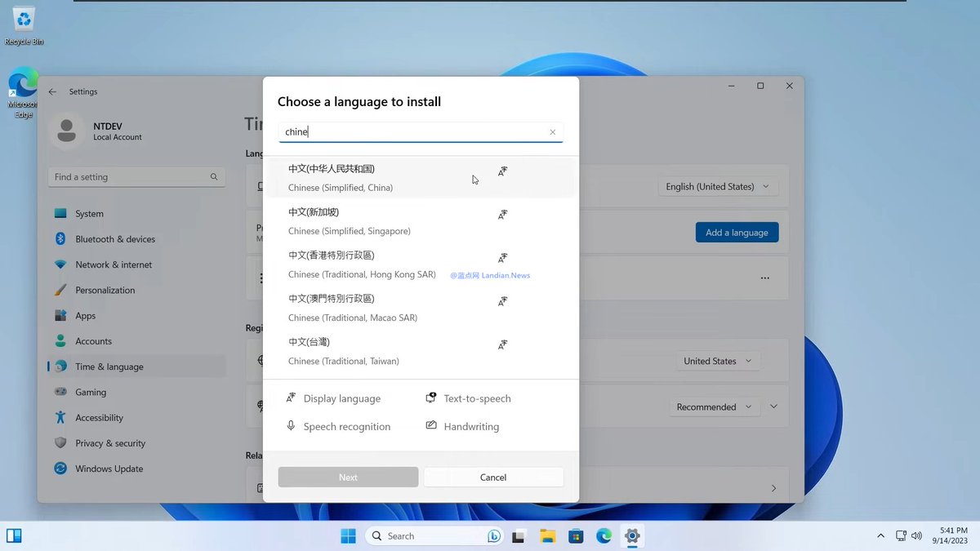This screenshot has width=980, height=551.
Task: Click language features icon beside Chinese (Traditional, Taiwan)
Action: pyautogui.click(x=503, y=344)
